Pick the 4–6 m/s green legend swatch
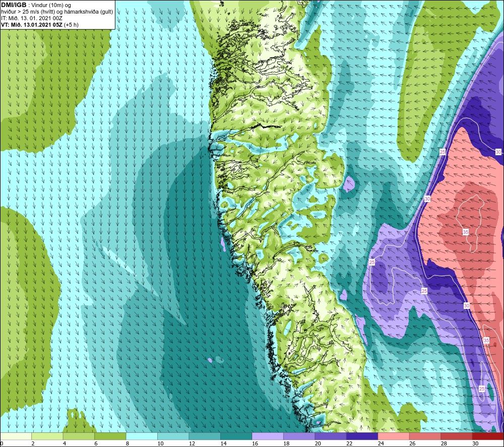504x447 pixels. [79, 436]
